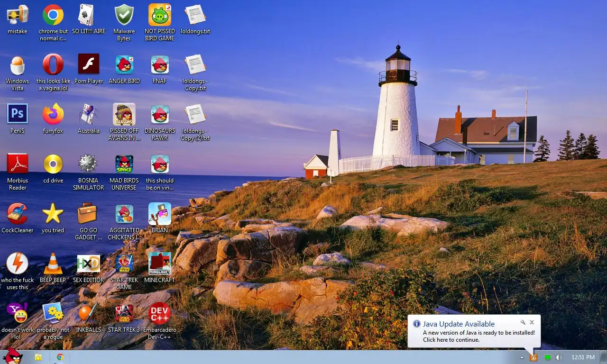Click the 12:51 PM taskbar clock
Viewport: 607px width, 364px height.
pyautogui.click(x=583, y=357)
